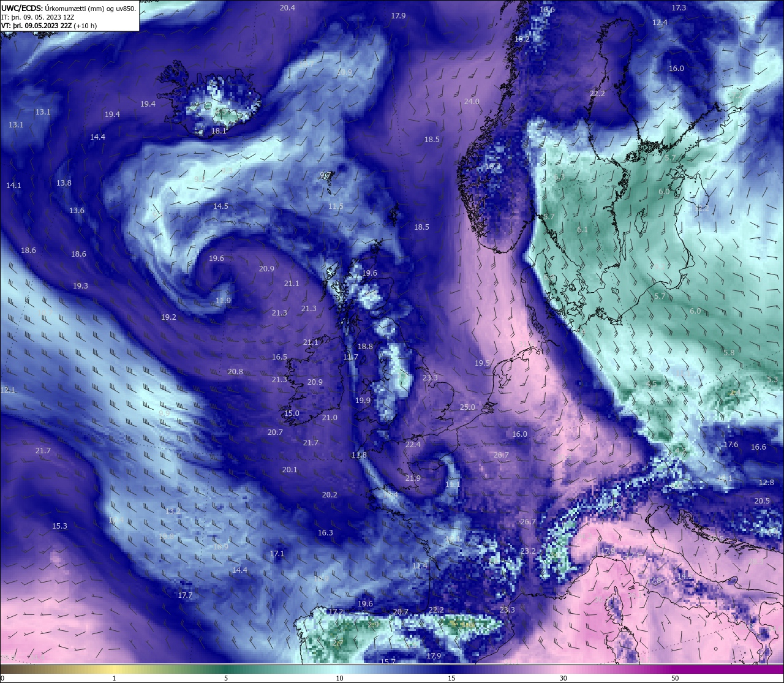Viewport: 784px width, 683px height.
Task: Click the 15.0 value over southwest Ireland
Action: click(292, 413)
